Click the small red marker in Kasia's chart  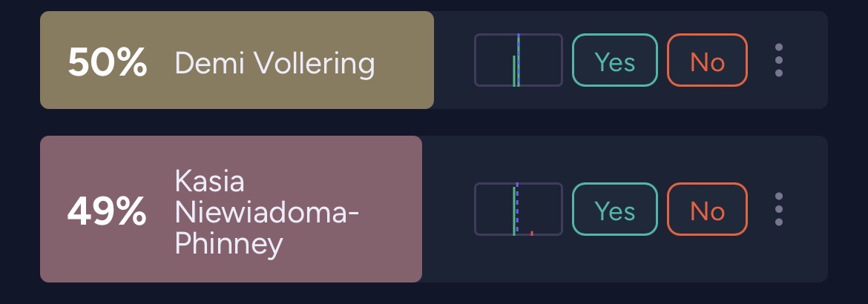(x=531, y=233)
